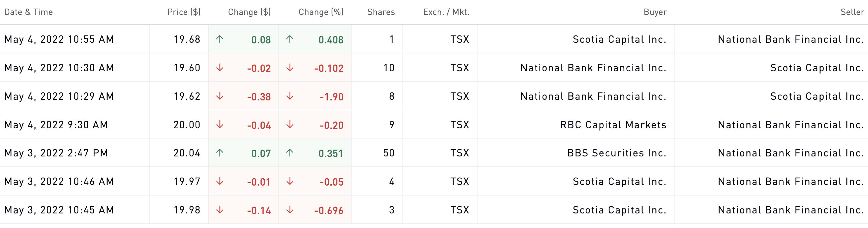Click red down arrow beside -0.05 percent

(x=290, y=182)
